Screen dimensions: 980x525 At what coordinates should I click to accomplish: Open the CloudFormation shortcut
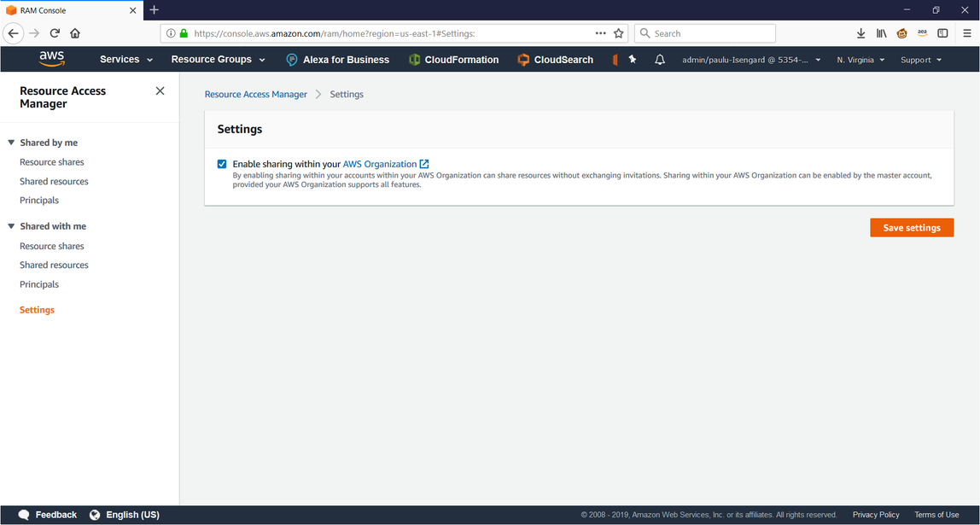(x=454, y=60)
